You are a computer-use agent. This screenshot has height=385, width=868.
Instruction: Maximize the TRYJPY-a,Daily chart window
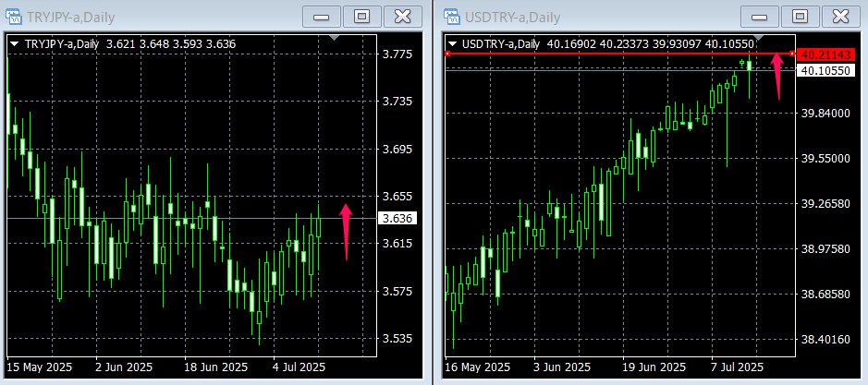pyautogui.click(x=361, y=17)
